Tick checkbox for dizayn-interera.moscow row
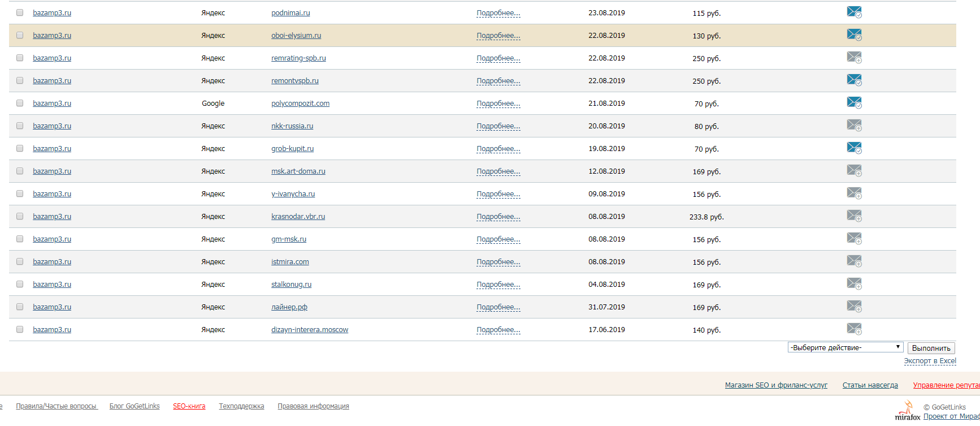 tap(20, 329)
